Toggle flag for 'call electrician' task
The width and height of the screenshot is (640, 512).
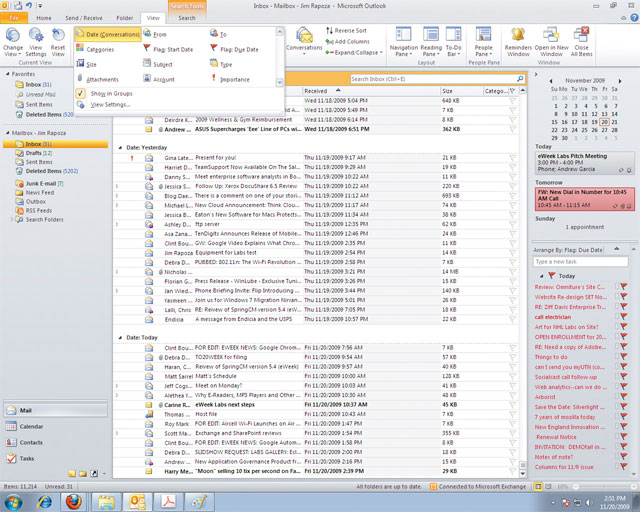(624, 317)
